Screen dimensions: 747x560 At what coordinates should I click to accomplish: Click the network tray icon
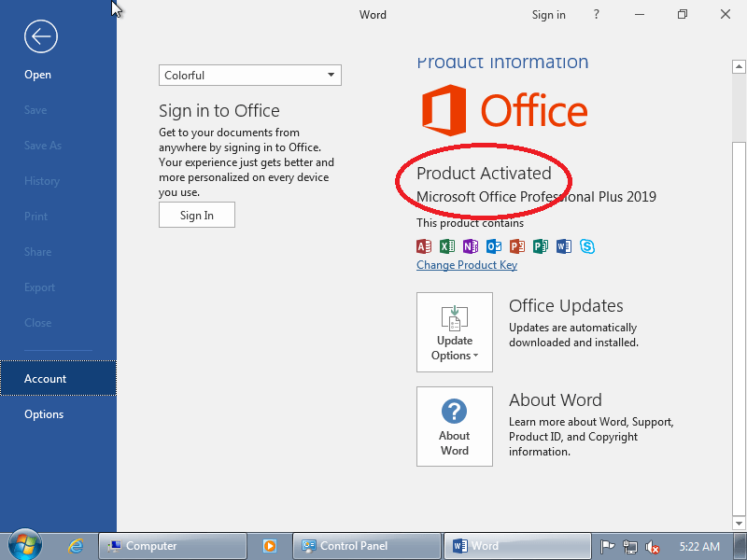coord(629,547)
